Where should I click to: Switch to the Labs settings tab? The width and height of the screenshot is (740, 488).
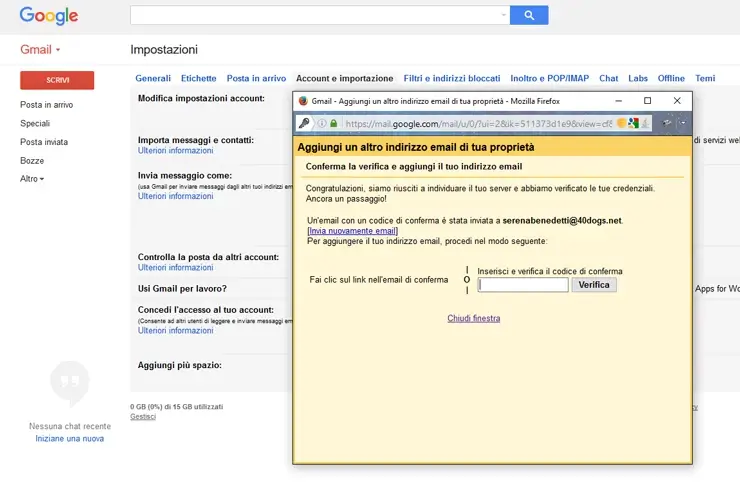tap(638, 78)
